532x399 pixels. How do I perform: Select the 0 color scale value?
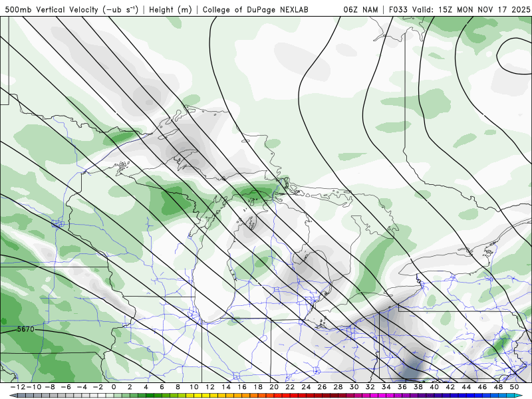(x=114, y=387)
